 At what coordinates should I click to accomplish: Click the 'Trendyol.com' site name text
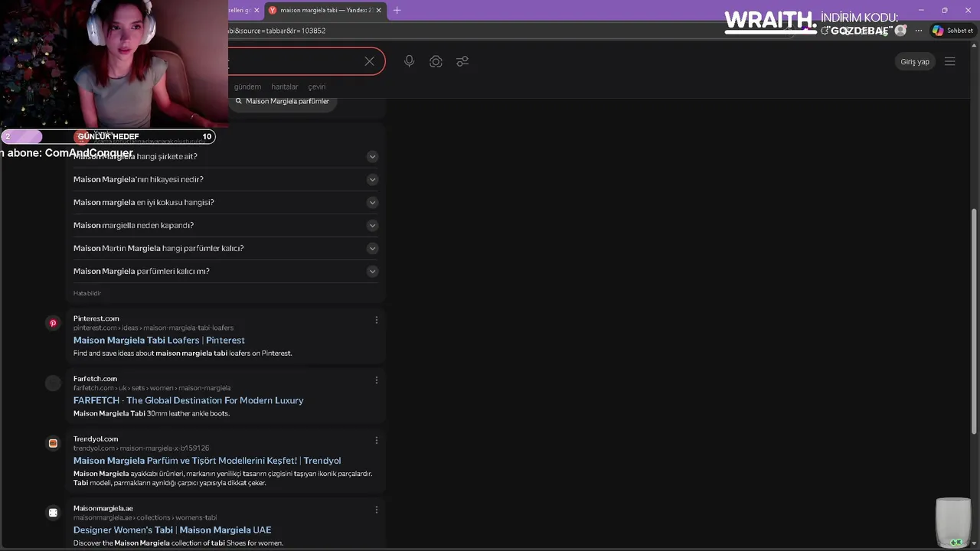click(96, 439)
